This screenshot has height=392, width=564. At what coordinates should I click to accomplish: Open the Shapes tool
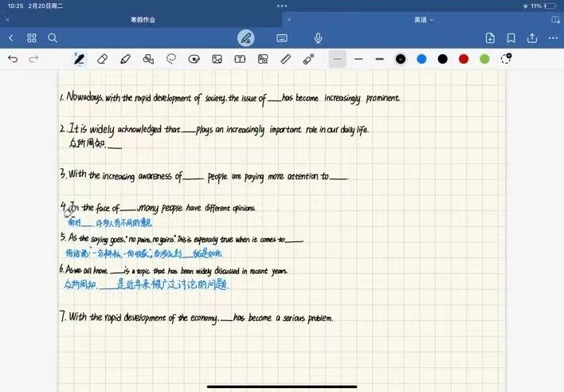point(148,59)
